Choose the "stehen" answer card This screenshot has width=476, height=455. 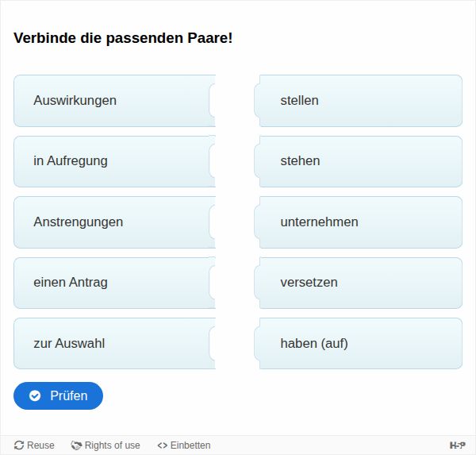(360, 161)
